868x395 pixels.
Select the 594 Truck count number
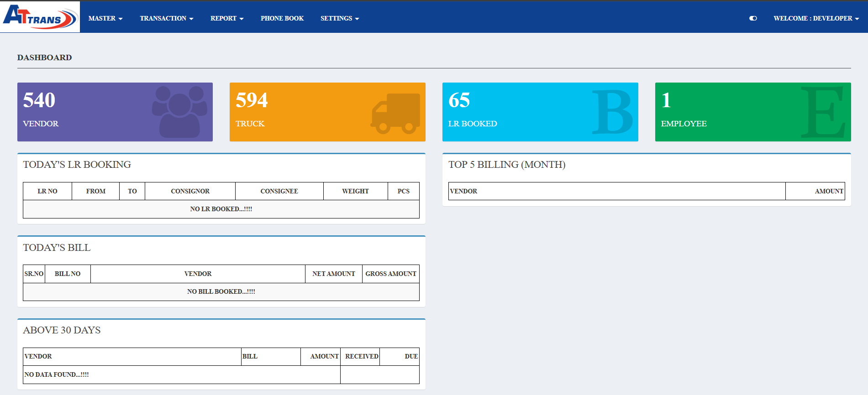tap(252, 100)
